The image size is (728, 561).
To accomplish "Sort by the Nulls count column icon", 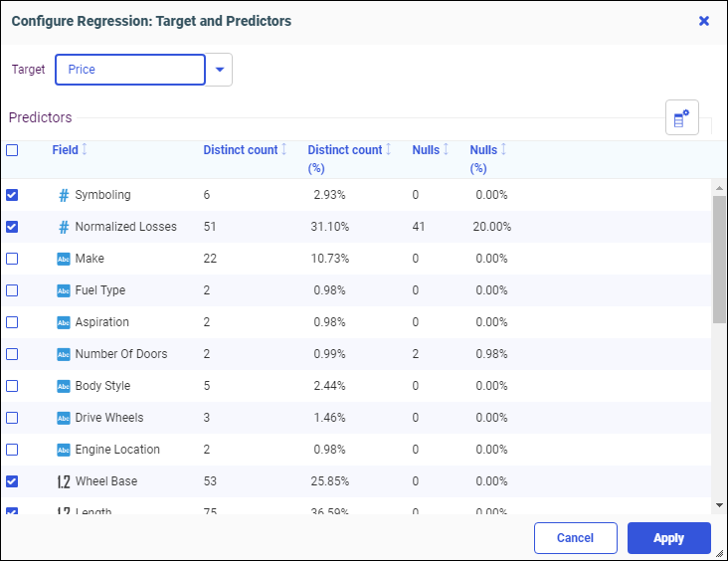I will 446,150.
